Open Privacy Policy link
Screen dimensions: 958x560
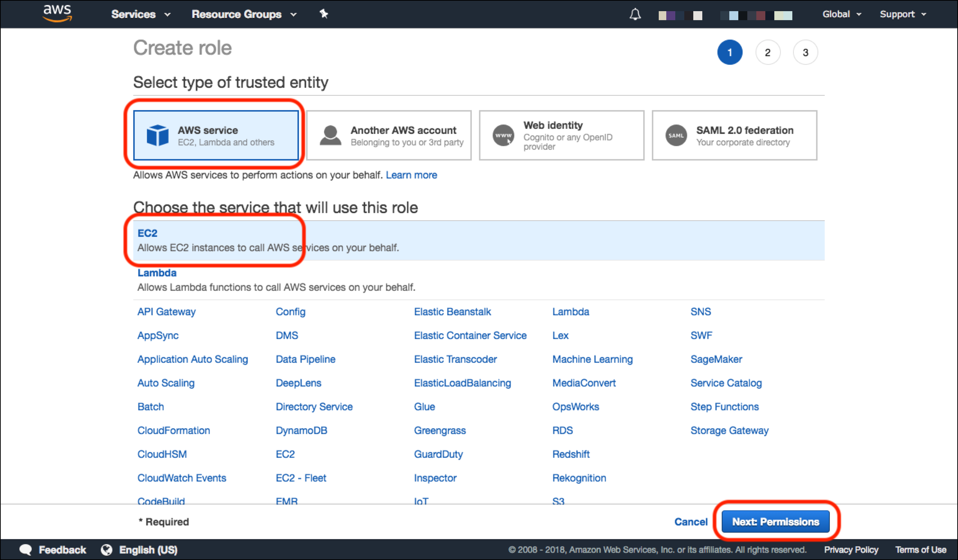pos(851,550)
